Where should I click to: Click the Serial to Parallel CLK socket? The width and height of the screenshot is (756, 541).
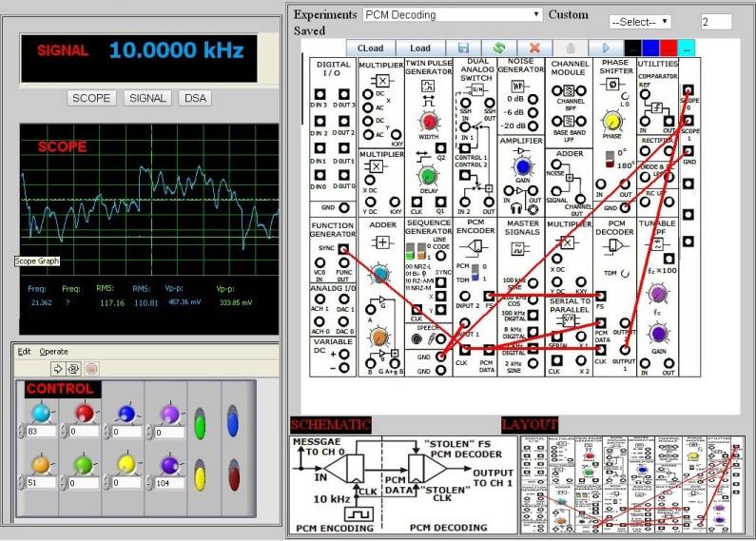click(557, 360)
